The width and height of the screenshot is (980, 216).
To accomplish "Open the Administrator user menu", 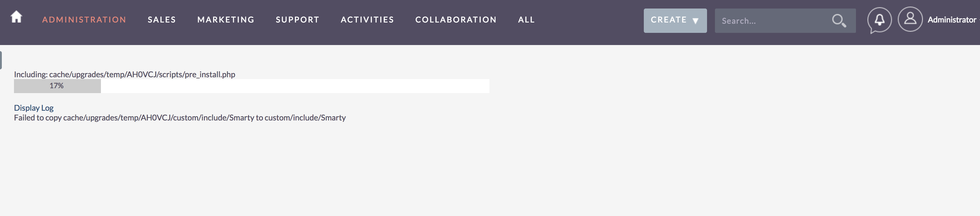I will pos(951,20).
